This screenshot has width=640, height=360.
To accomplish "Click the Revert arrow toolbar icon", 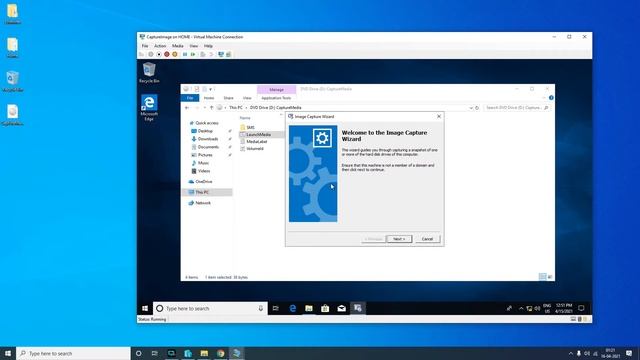I will tap(211, 54).
